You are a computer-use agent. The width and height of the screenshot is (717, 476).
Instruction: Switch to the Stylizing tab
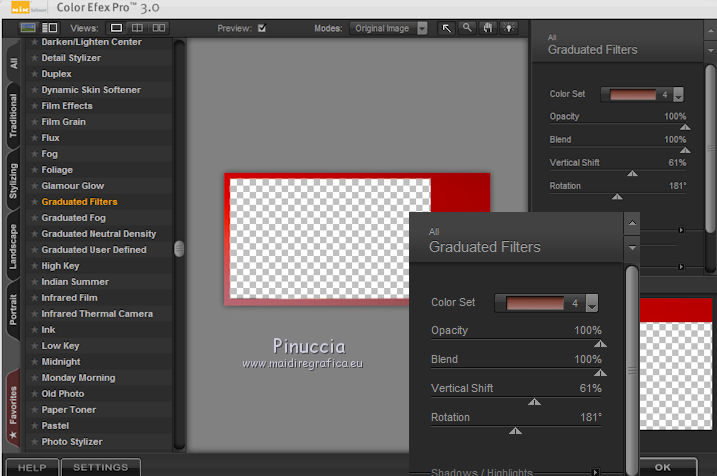13,181
